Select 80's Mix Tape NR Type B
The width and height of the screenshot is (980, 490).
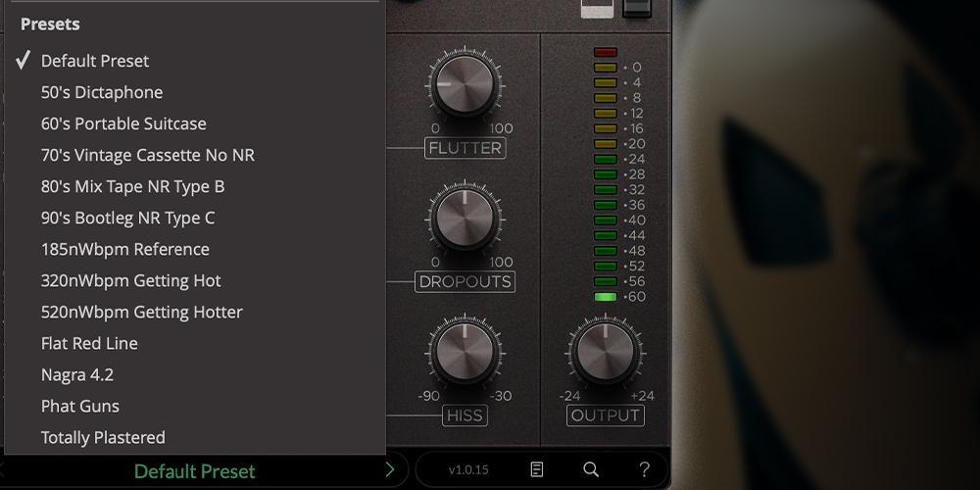[132, 186]
